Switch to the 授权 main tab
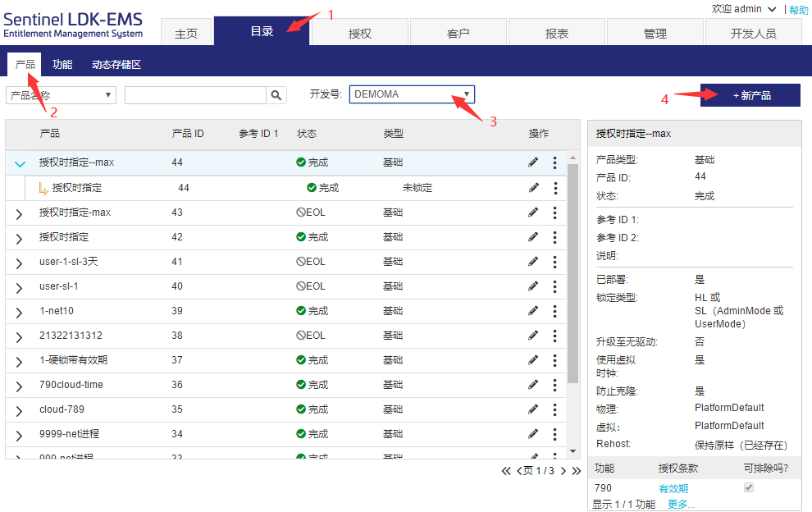 coord(360,34)
